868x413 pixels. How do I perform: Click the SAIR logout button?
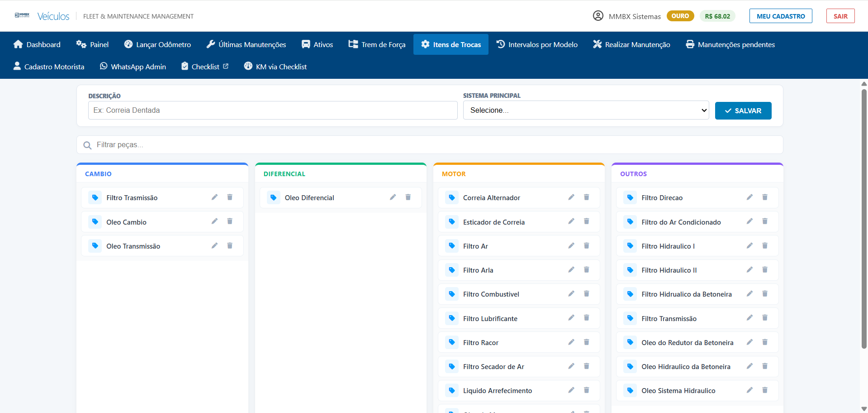(840, 16)
